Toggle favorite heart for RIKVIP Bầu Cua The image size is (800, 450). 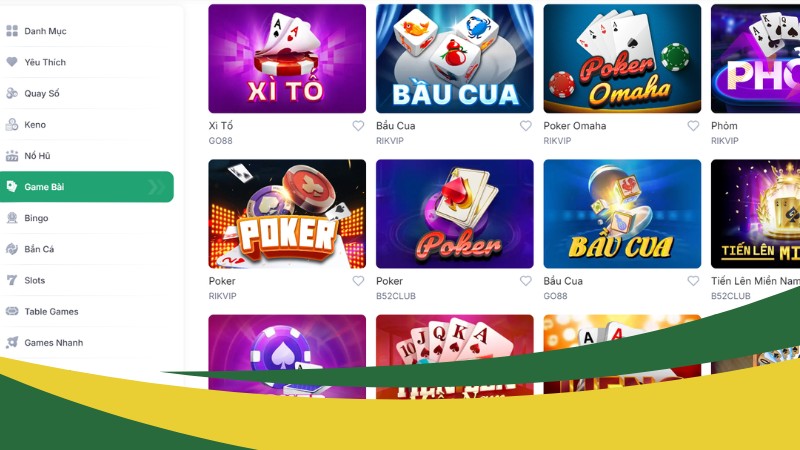click(526, 126)
